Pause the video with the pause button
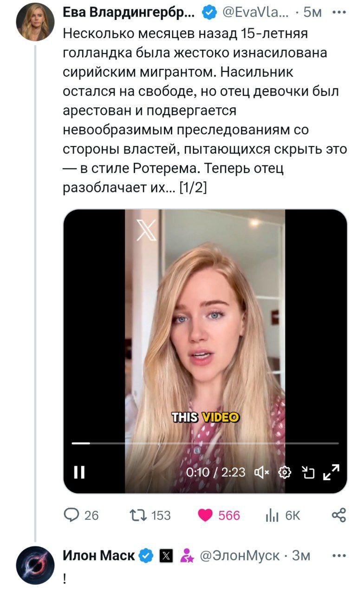The height and width of the screenshot is (595, 364). (x=79, y=472)
